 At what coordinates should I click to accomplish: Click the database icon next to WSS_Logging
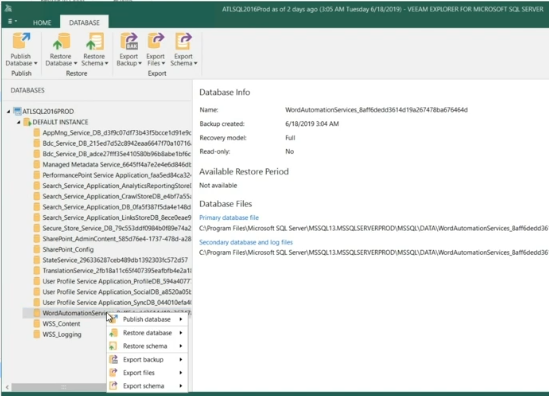(37, 334)
